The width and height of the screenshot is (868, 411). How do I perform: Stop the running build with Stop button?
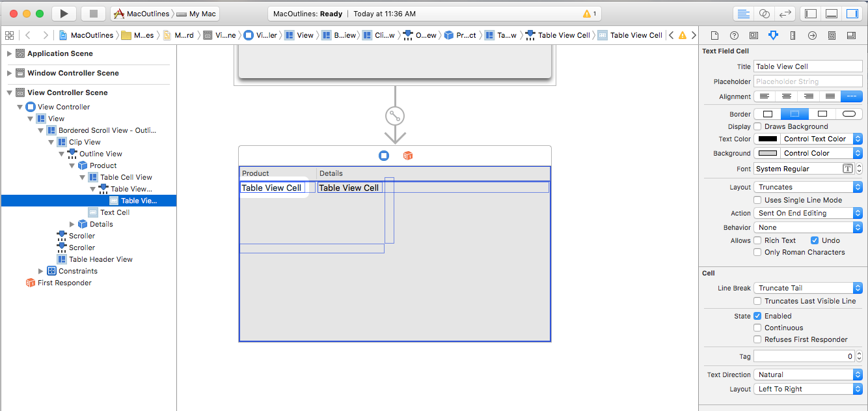(x=94, y=14)
